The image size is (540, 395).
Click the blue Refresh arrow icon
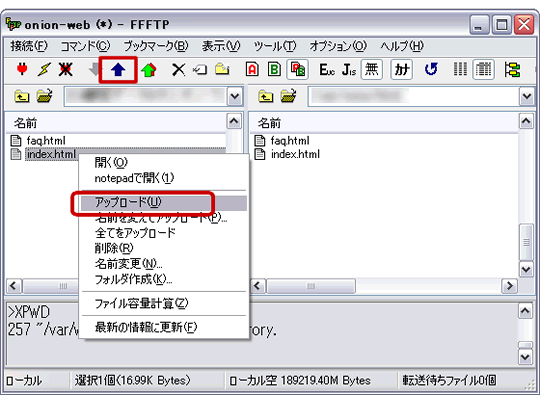[x=431, y=69]
